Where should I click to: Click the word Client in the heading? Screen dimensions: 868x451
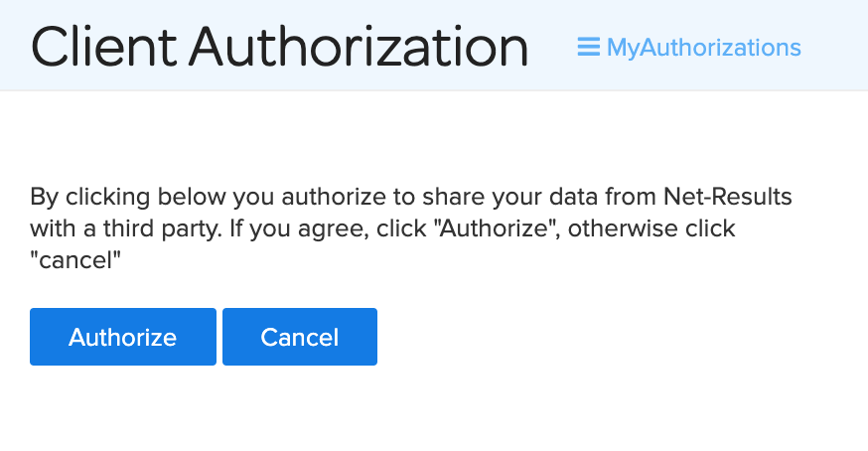click(103, 48)
